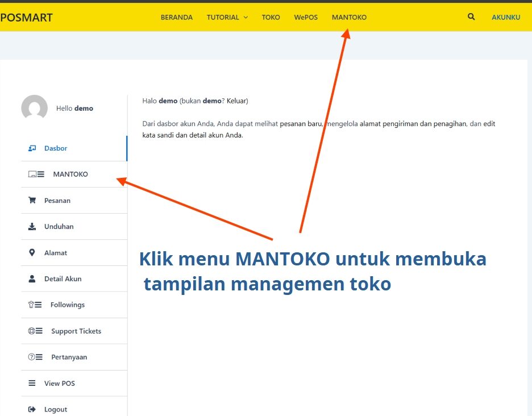Screen dimensions: 532x416
Task: Click the View POS list icon
Action: point(32,384)
